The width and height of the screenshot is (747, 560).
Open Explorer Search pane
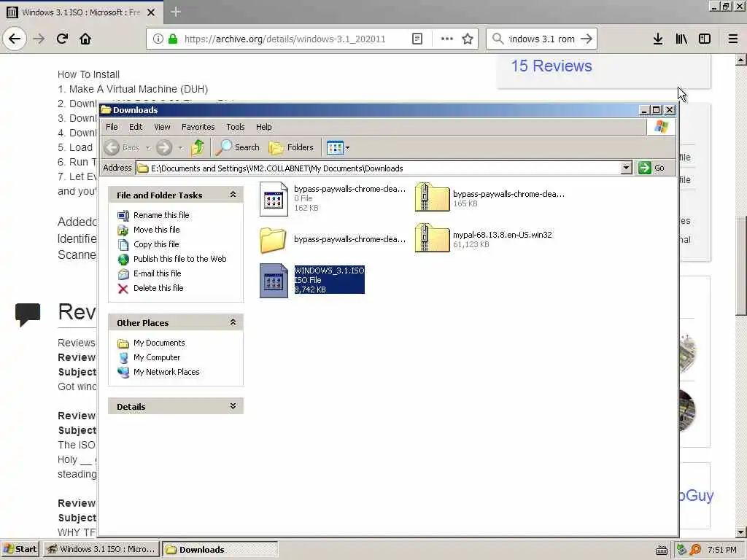tap(237, 147)
